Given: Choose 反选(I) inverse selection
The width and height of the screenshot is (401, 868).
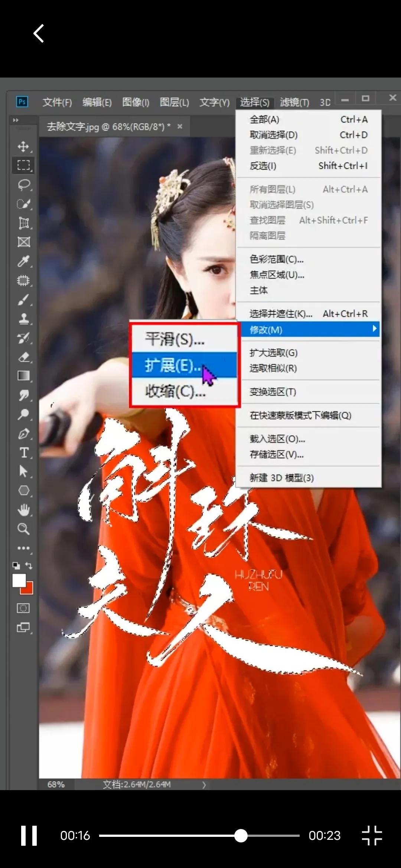Looking at the screenshot, I should (x=309, y=166).
